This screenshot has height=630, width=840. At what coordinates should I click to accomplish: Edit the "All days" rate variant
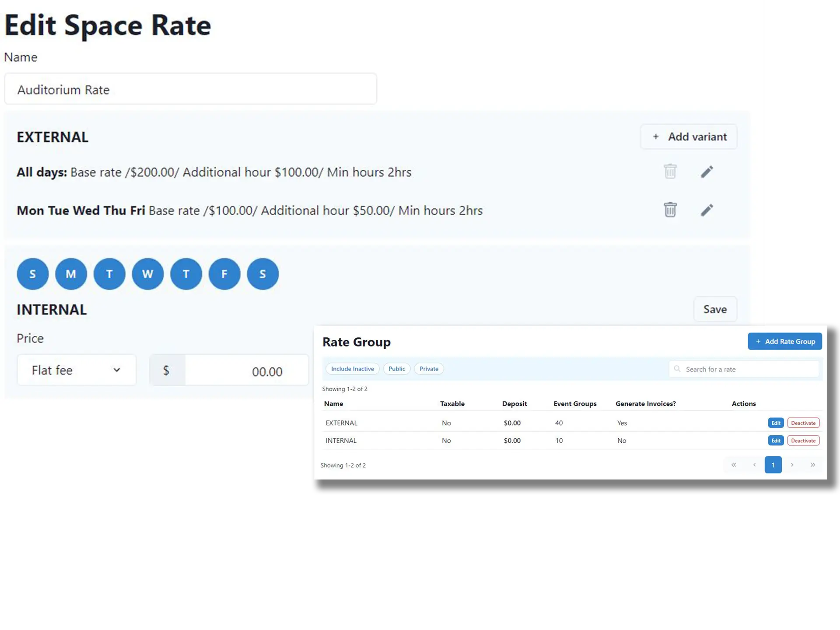[707, 171]
